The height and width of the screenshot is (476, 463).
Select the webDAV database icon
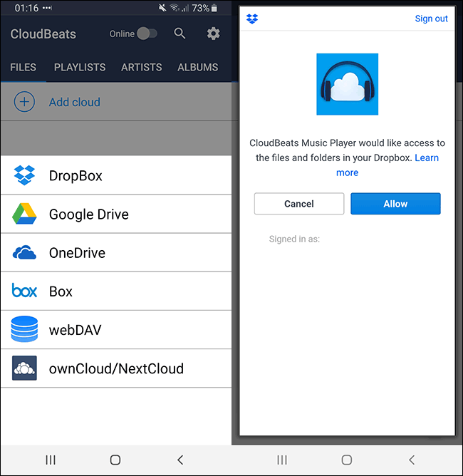click(24, 329)
